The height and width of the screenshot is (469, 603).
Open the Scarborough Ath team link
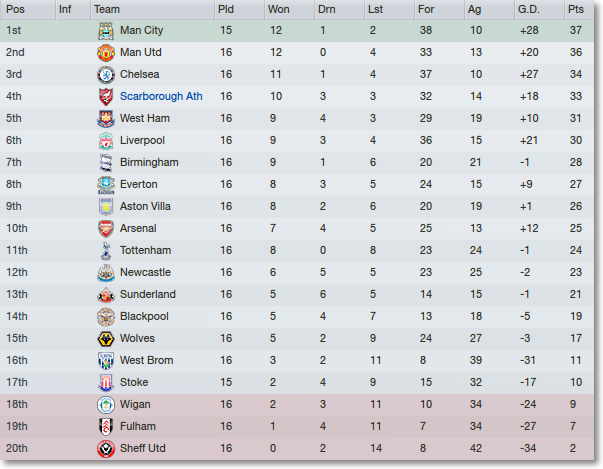[161, 97]
